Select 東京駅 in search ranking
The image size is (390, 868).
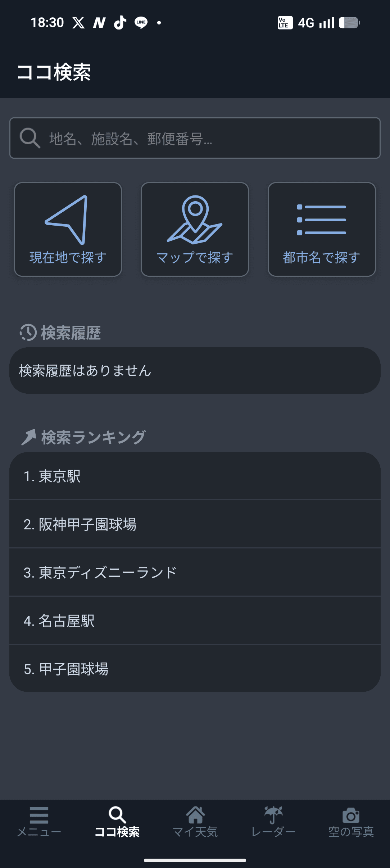[195, 476]
